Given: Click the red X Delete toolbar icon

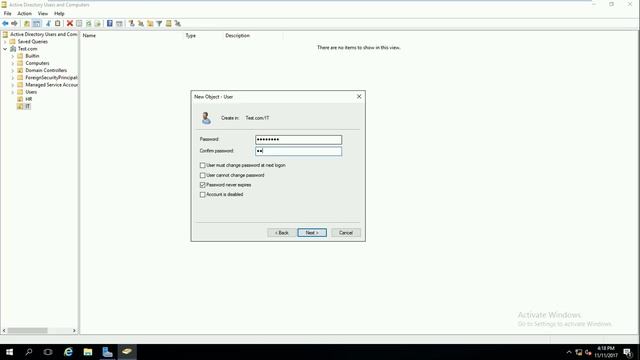Looking at the screenshot, I should 70,24.
